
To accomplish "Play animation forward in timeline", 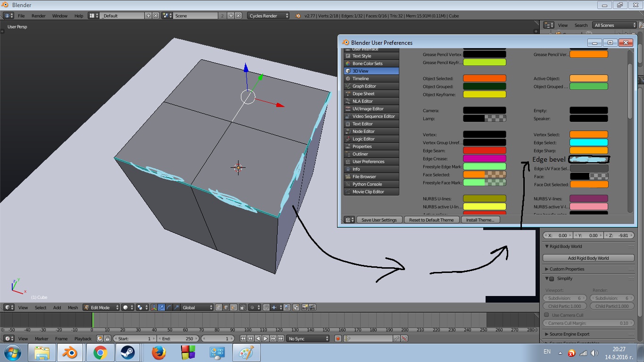I will 265,338.
